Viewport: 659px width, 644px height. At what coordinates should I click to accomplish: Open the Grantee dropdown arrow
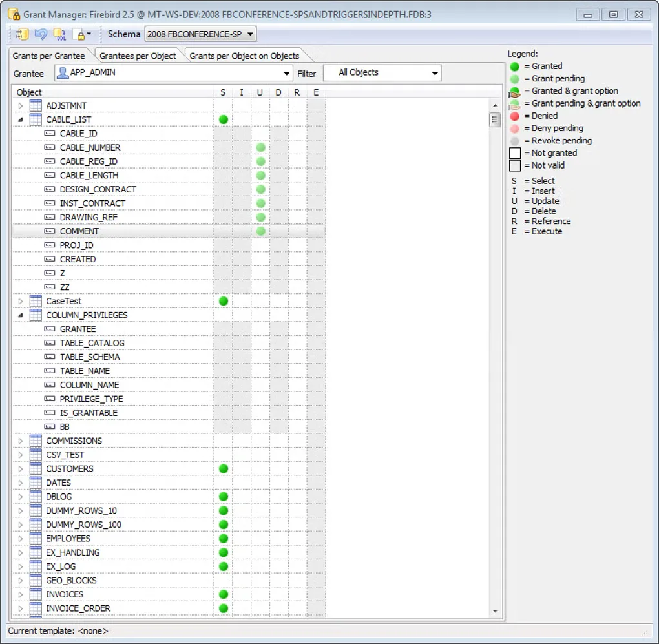(287, 73)
